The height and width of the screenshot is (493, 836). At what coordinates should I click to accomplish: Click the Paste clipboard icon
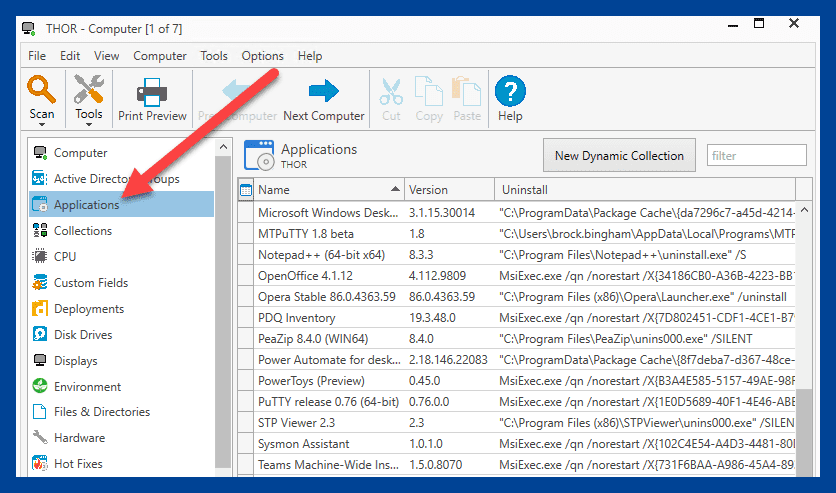click(467, 91)
